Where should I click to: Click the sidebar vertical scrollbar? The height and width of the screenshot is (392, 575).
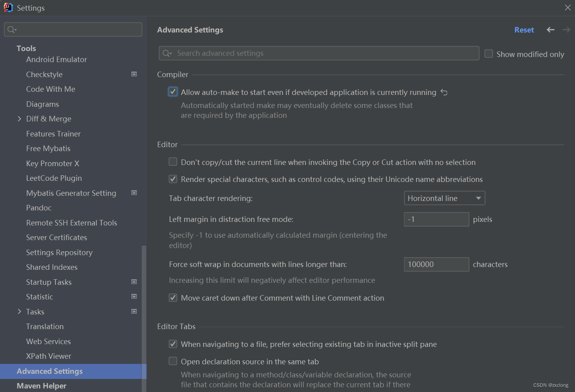point(144,318)
